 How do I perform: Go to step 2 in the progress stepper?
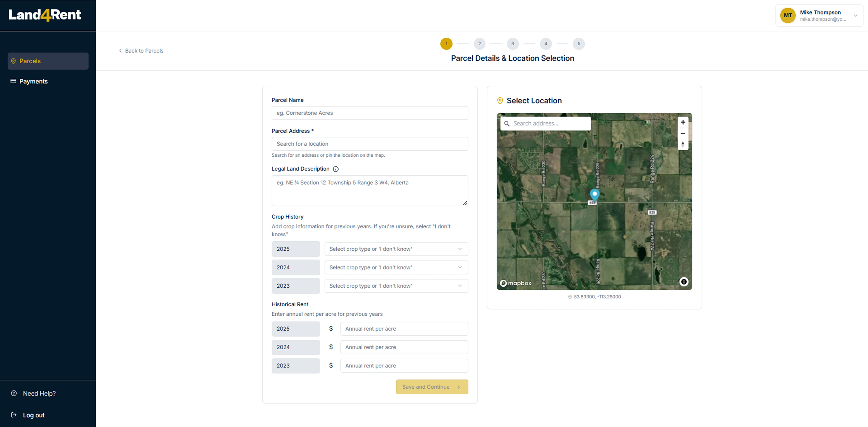point(479,44)
